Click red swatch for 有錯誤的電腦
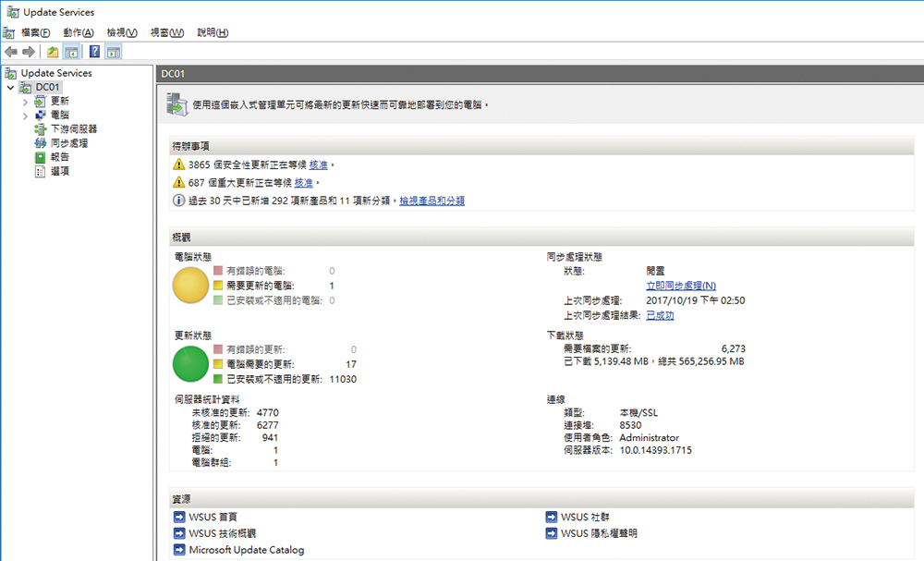The height and width of the screenshot is (561, 924). 218,271
